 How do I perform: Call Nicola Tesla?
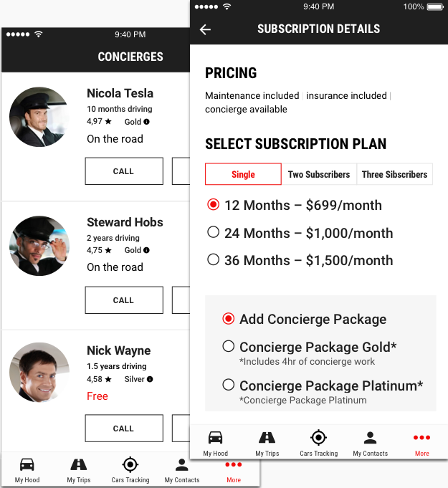[x=123, y=171]
